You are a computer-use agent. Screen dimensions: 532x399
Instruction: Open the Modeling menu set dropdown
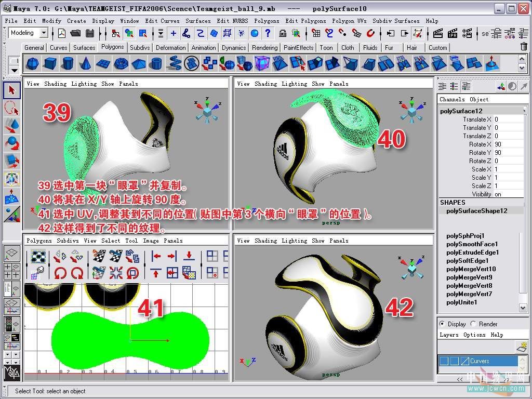point(44,33)
